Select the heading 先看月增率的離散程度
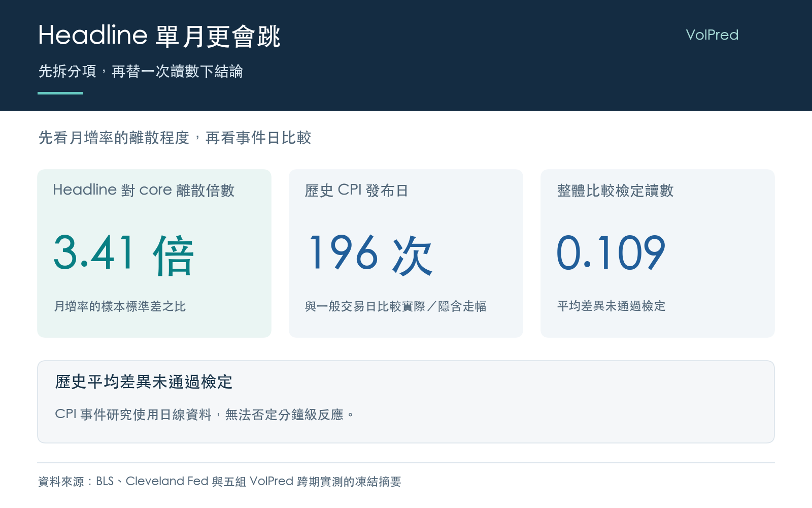Viewport: 812px width, 508px height. pos(114,138)
